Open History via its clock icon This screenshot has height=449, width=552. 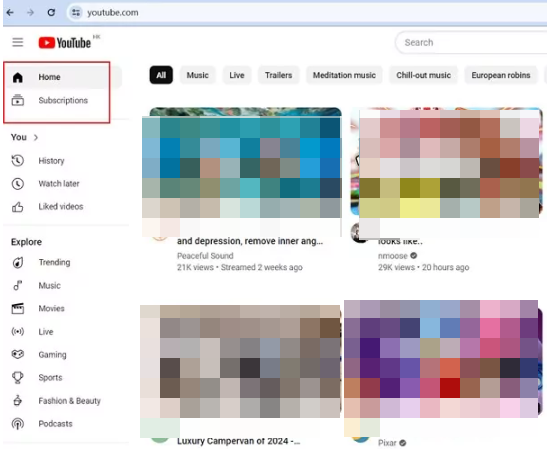point(18,161)
